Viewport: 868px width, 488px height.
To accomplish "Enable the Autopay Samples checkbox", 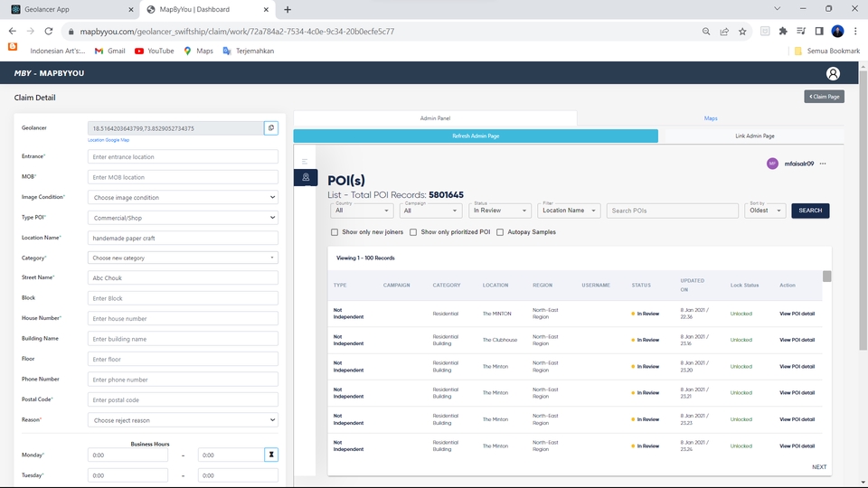I will (x=500, y=232).
